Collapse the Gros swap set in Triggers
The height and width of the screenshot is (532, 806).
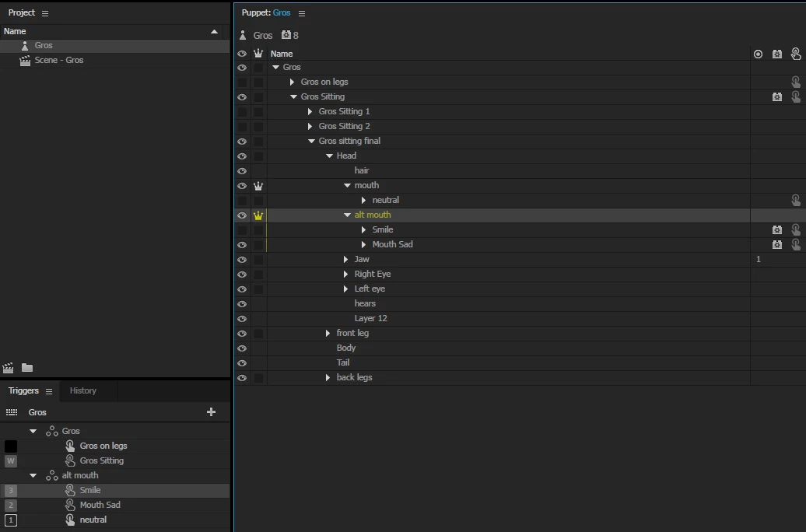[33, 431]
